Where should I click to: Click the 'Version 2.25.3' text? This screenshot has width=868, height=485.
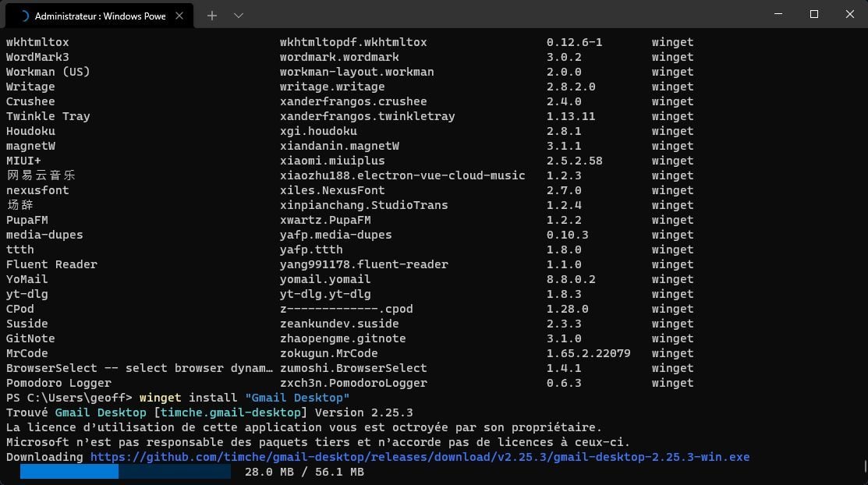click(363, 413)
